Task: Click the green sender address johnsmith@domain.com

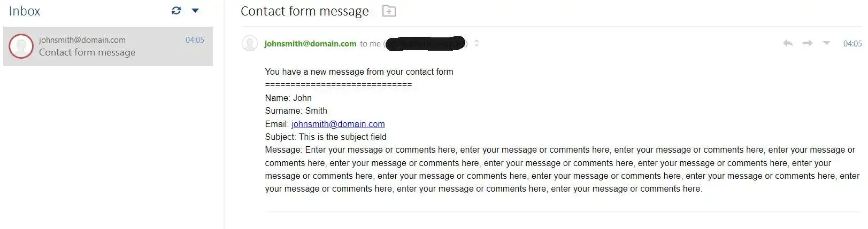Action: 310,44
